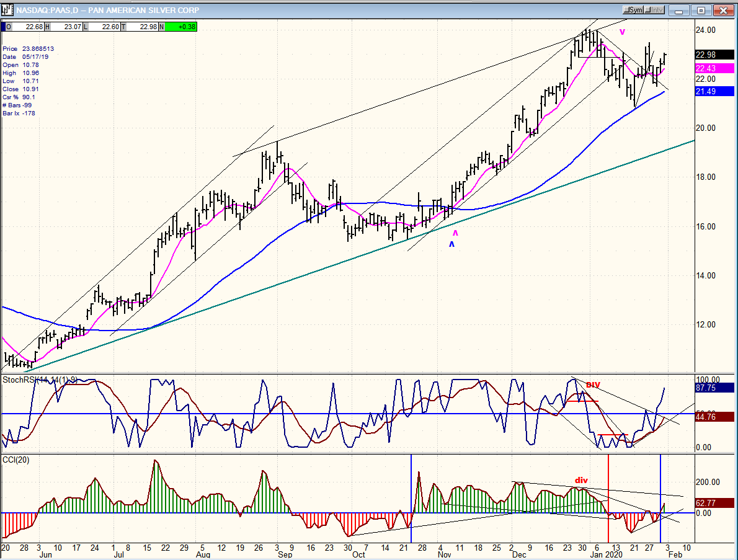This screenshot has height=560, width=738.
Task: Toggle the Intv link checkbox
Action: [654, 10]
